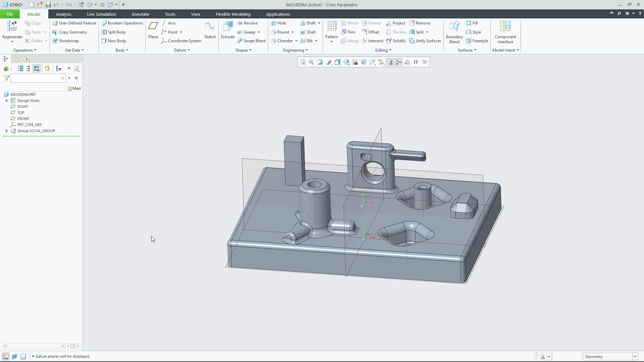Click the Extrude tool icon

point(227,26)
